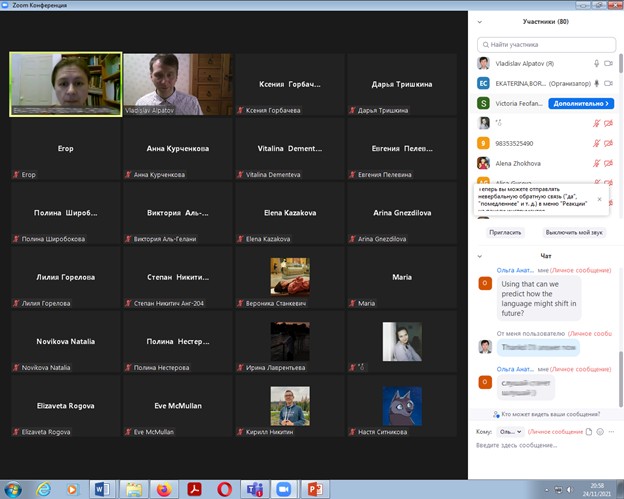Collapse the Участники panel with chevron
624x499 pixels.
click(481, 21)
